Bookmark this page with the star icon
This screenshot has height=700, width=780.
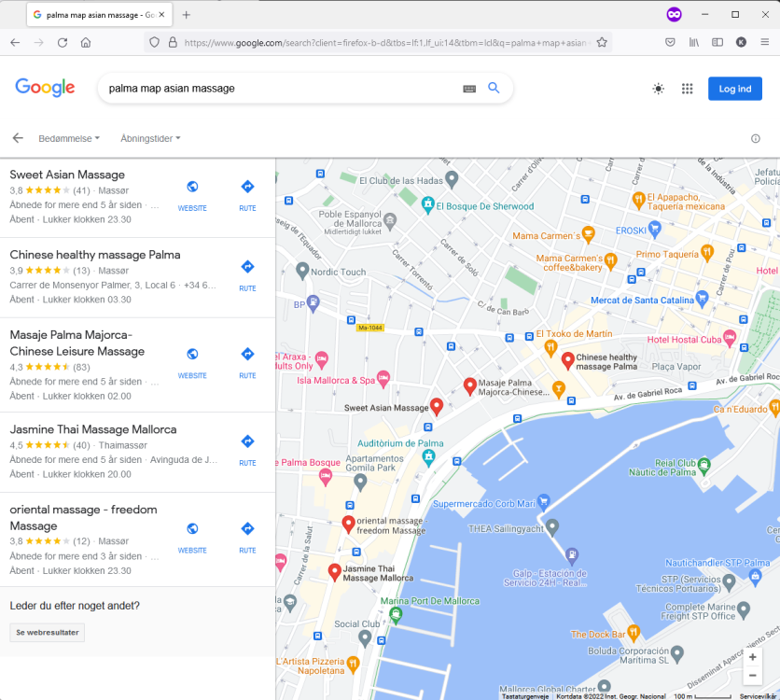[x=602, y=43]
